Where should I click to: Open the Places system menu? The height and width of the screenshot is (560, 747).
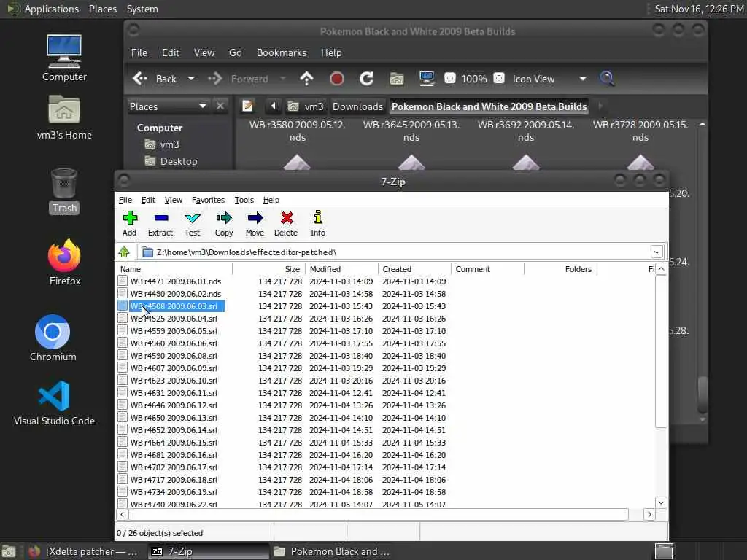point(102,9)
